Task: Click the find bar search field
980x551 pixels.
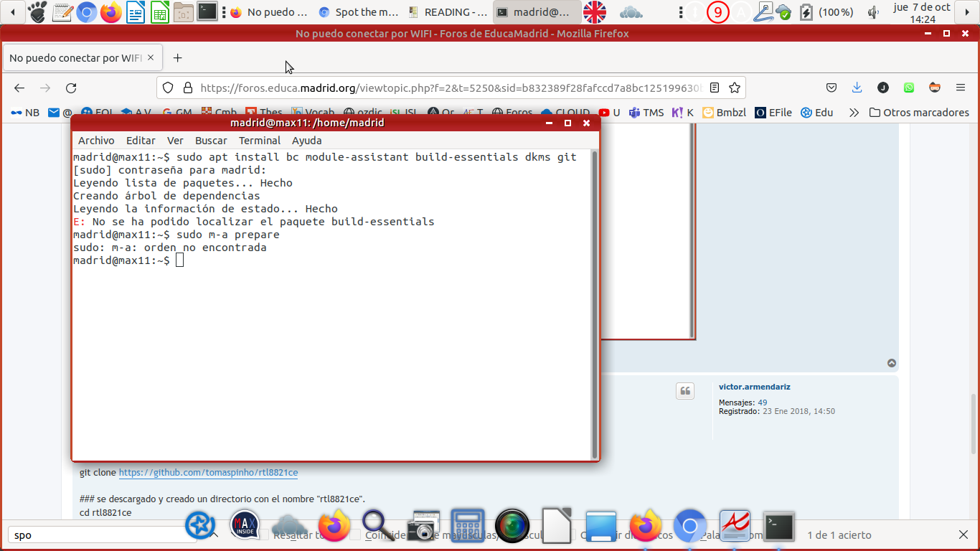Action: click(x=100, y=535)
